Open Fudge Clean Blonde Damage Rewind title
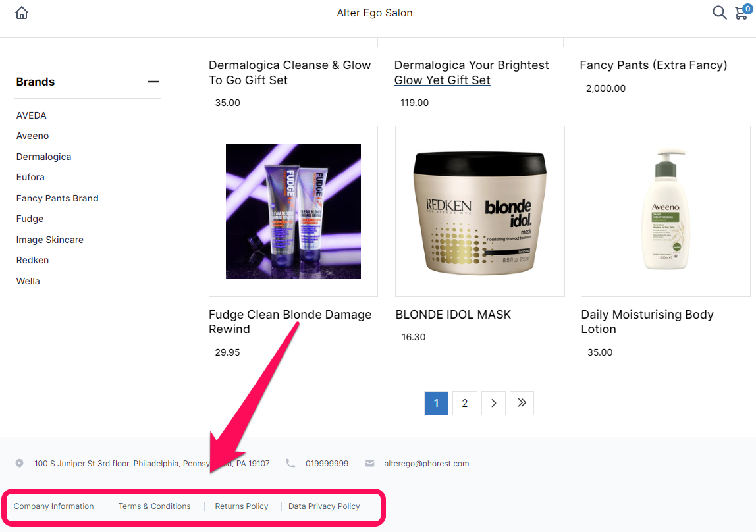The width and height of the screenshot is (756, 532). click(x=290, y=322)
